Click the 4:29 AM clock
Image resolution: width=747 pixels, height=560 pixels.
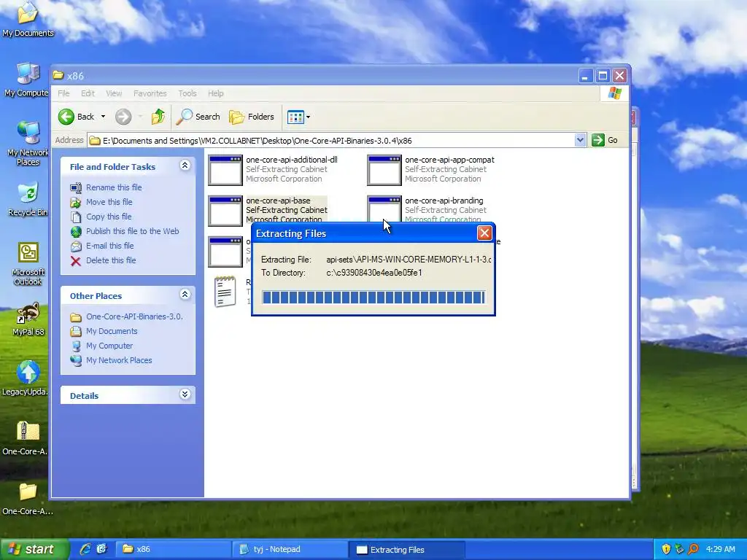[720, 550]
